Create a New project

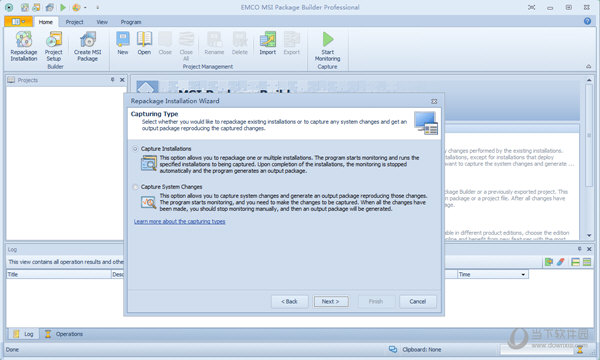[x=123, y=43]
